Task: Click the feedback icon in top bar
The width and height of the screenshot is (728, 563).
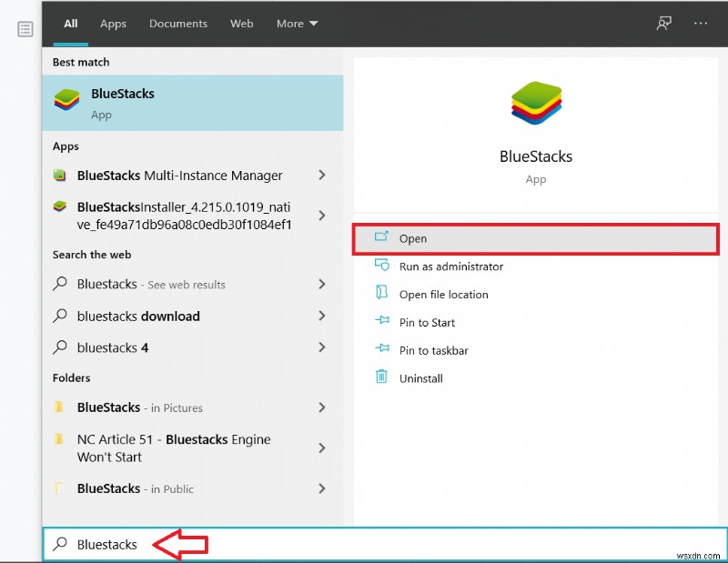Action: point(663,24)
